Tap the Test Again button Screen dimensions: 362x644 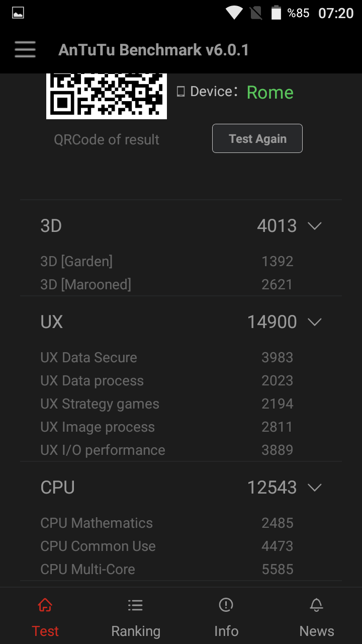point(257,138)
